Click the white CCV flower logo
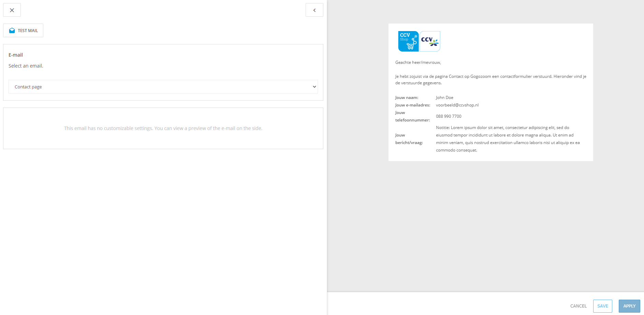The image size is (644, 315). tap(430, 41)
